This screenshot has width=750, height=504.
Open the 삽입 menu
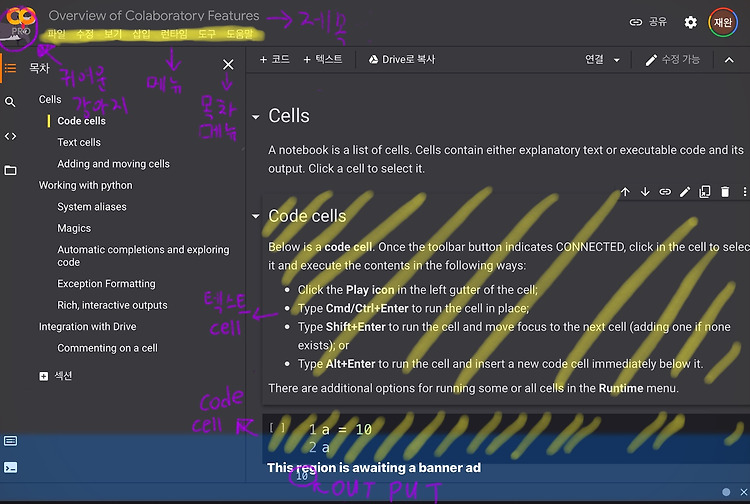(141, 34)
